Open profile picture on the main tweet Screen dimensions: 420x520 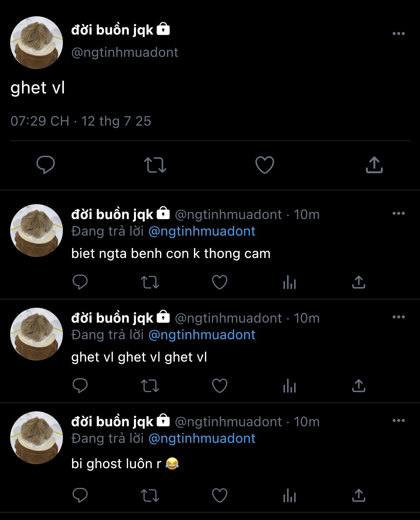37,43
